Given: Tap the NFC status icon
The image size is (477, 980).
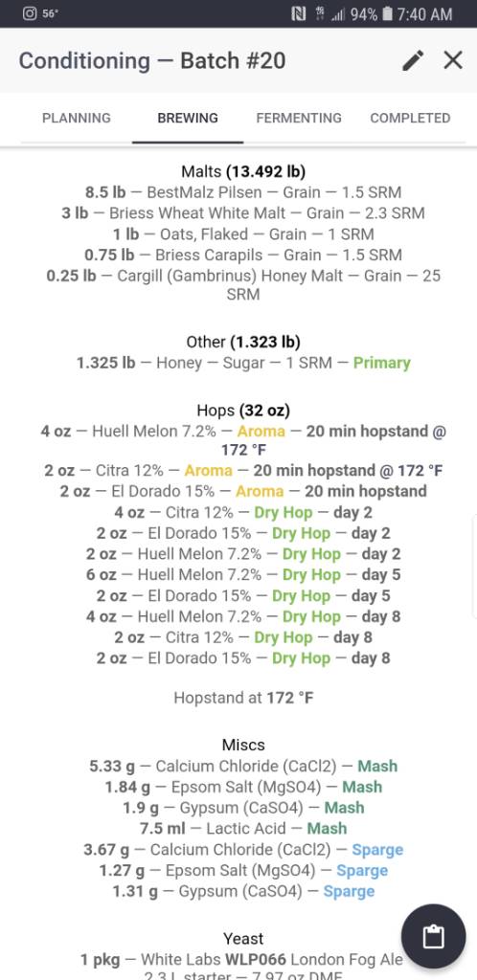Looking at the screenshot, I should 298,13.
